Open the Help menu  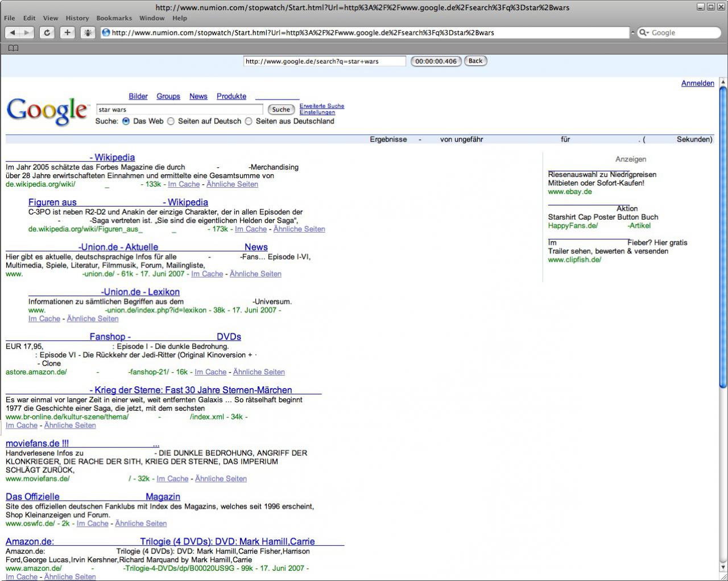[x=180, y=18]
